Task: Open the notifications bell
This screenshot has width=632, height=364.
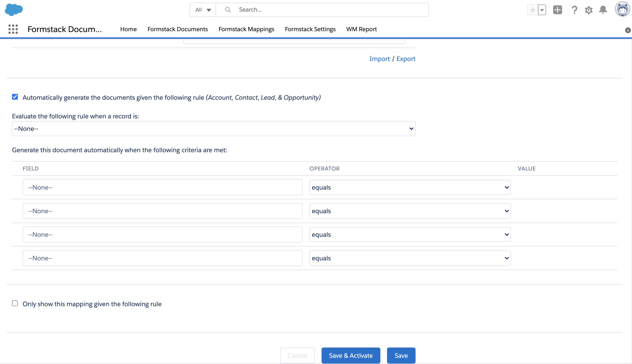Action: tap(603, 10)
